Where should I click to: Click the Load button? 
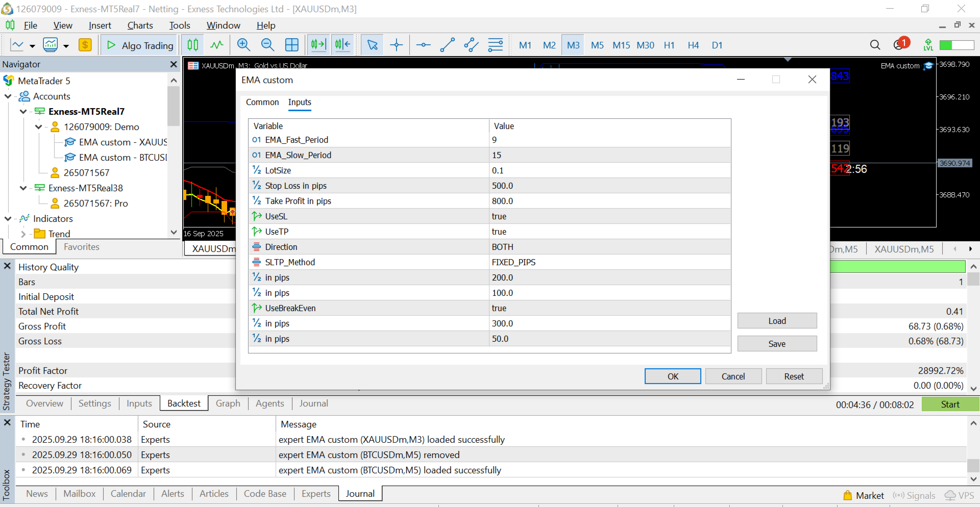[777, 321]
